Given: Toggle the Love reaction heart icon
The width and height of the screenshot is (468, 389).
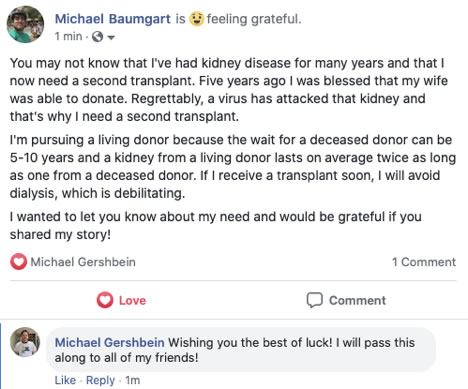Looking at the screenshot, I should pyautogui.click(x=105, y=300).
